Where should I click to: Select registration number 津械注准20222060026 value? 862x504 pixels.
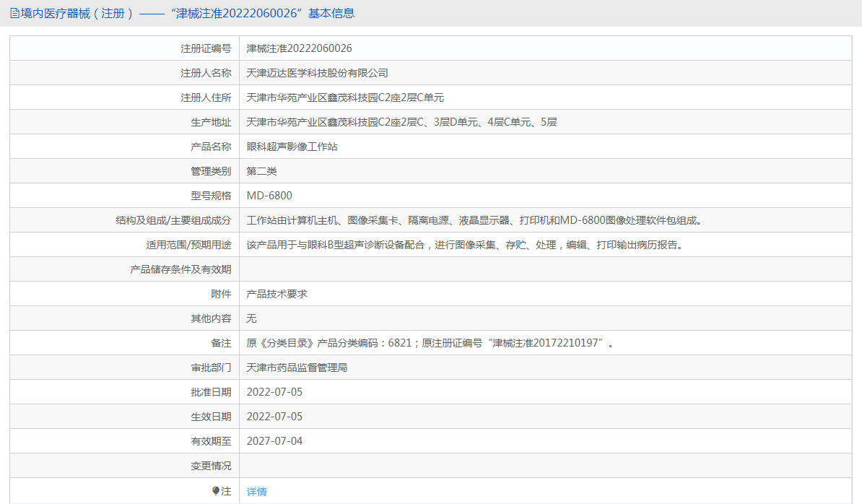pos(299,48)
